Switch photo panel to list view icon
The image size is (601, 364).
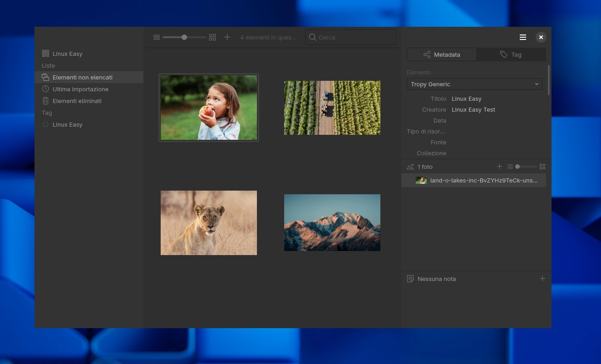[x=510, y=167]
